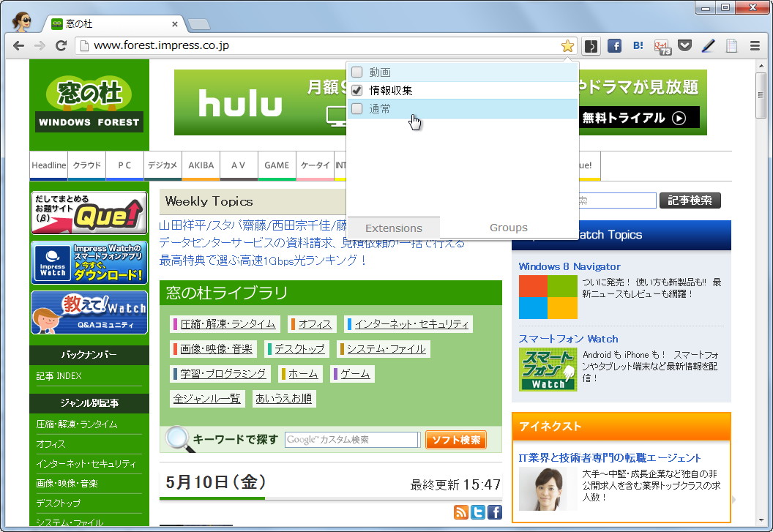Bookmark the page with the star icon

tap(567, 45)
